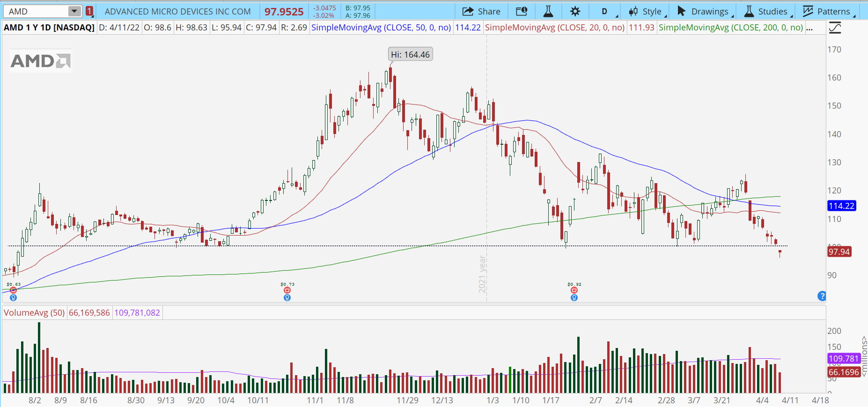Click the blue 114.22 bubble on the price axis
The image size is (868, 407).
842,206
